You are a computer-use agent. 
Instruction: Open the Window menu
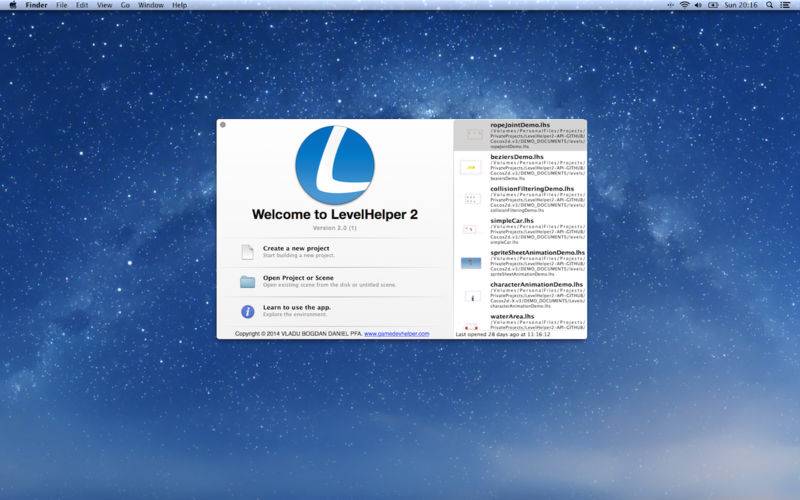151,5
